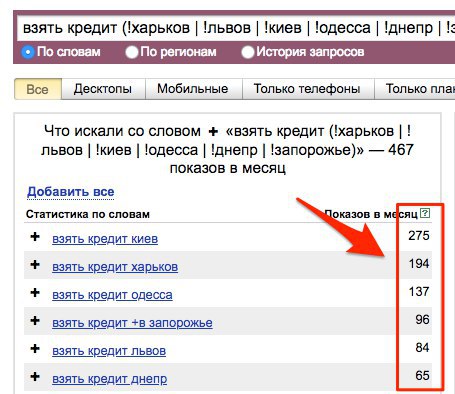Click the 137 impressions value
Image resolution: width=455 pixels, height=394 pixels.
coord(419,292)
